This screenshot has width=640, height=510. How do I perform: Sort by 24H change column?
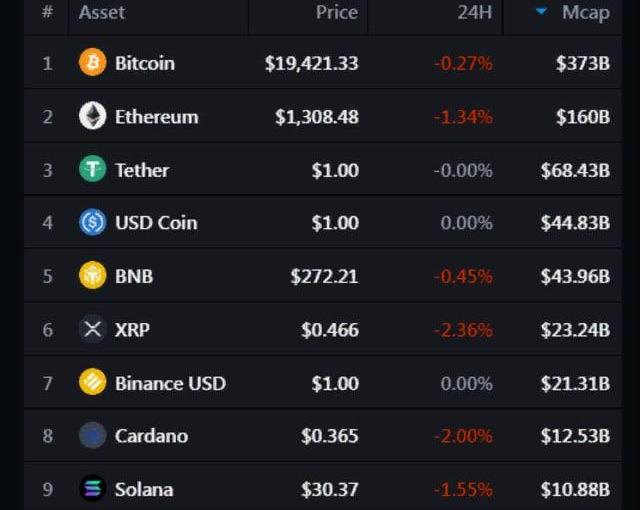click(x=475, y=12)
